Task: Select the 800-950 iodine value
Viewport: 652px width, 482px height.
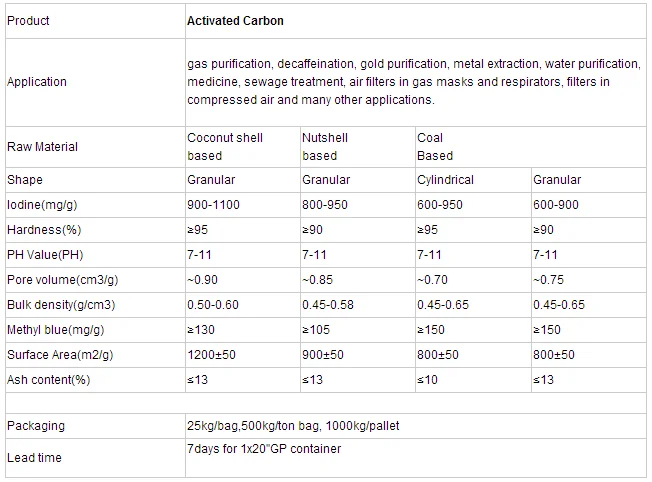Action: 325,205
